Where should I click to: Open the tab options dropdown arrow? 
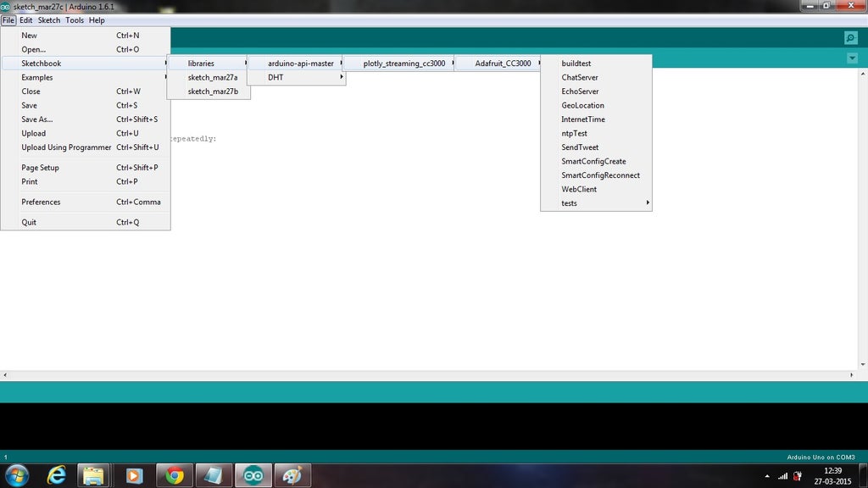point(852,58)
